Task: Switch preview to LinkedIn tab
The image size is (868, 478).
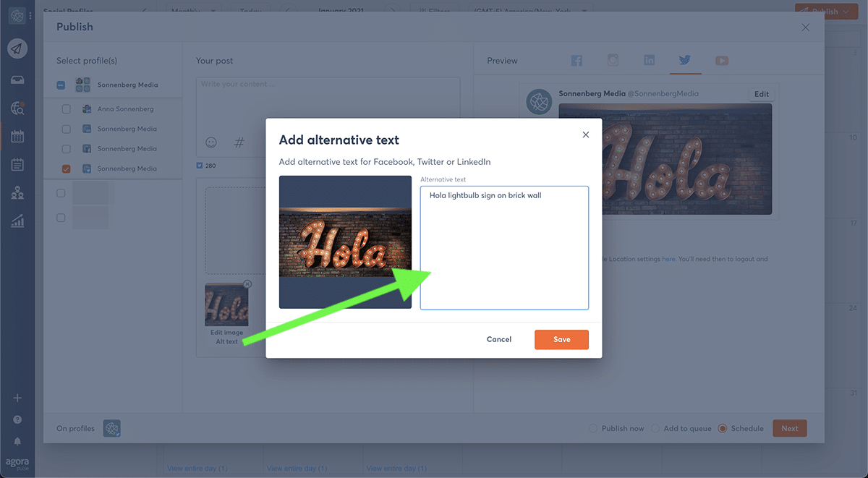Action: click(649, 61)
